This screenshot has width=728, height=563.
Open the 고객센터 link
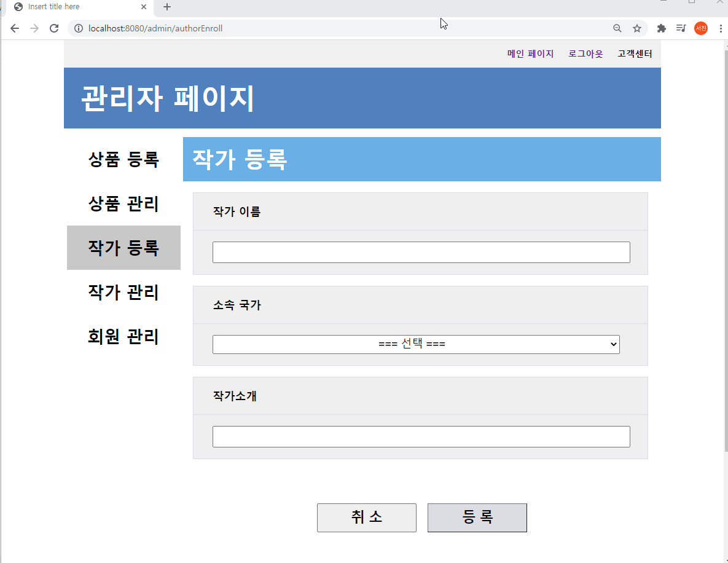(635, 54)
